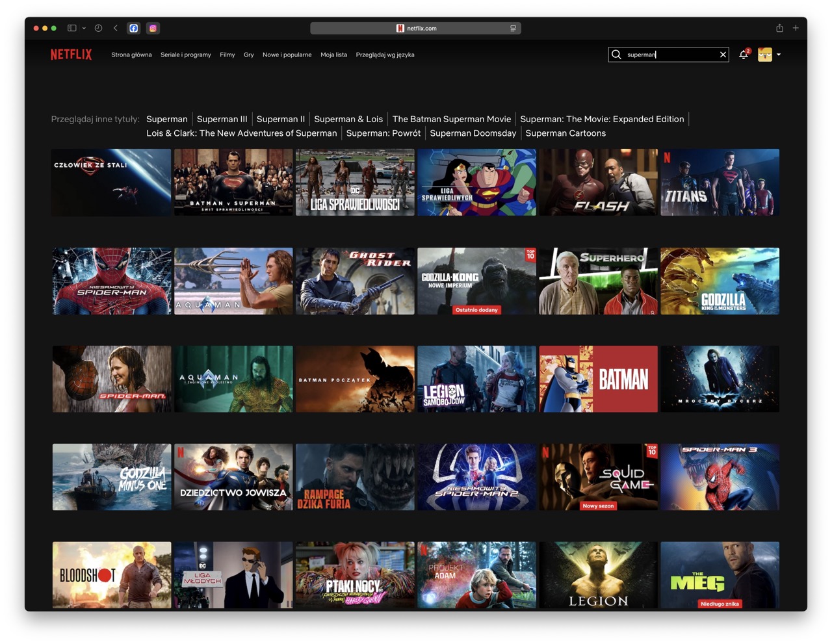Open a new tab with plus

click(796, 28)
